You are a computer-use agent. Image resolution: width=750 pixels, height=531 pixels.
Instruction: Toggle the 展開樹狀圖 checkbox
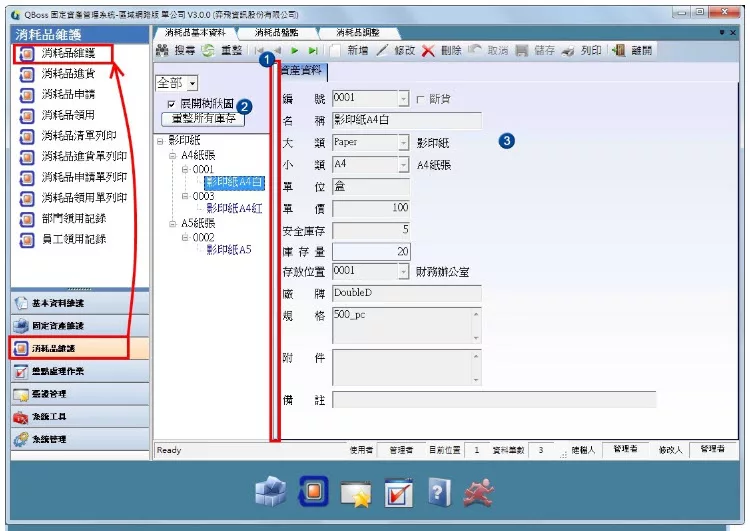tap(172, 104)
